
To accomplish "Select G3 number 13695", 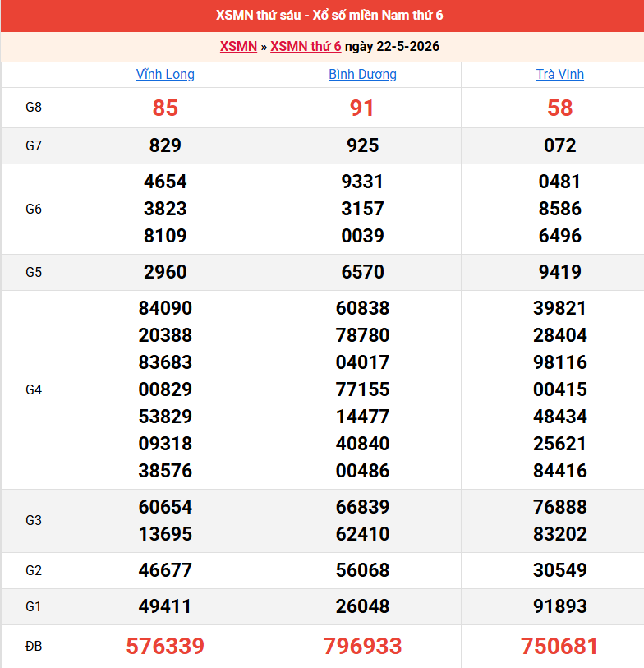I will pyautogui.click(x=165, y=534).
